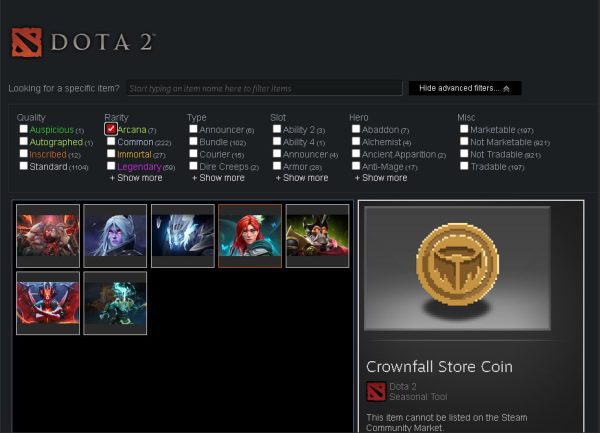Screen dimensions: 600x433
Task: Click the small Dota 2 icon under Crownfall Store Coin
Action: 376,391
